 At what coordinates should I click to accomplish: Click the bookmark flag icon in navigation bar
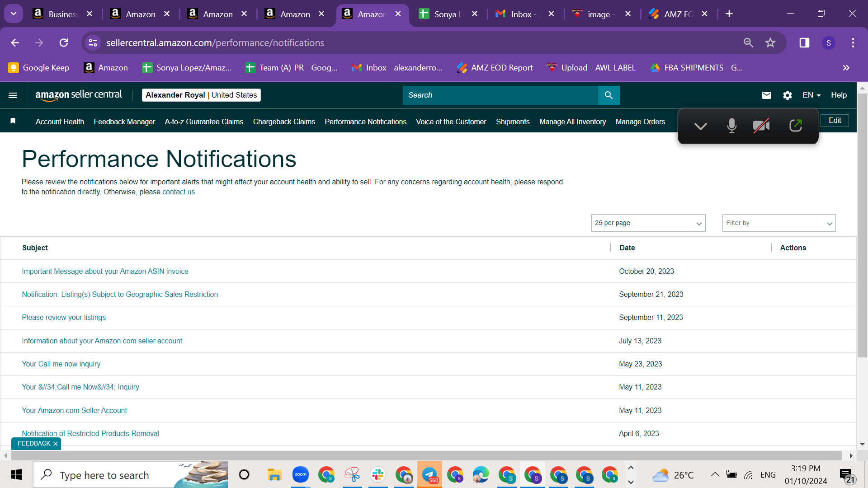[13, 121]
